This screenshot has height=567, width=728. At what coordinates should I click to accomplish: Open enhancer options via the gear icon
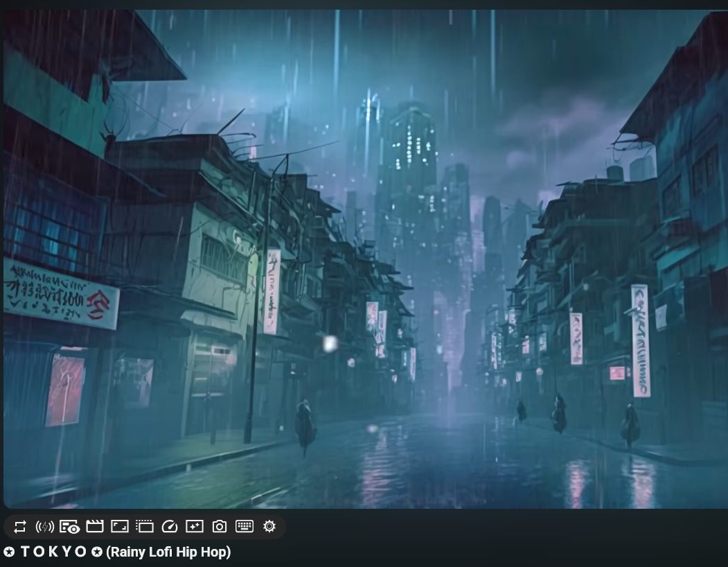coord(269,526)
